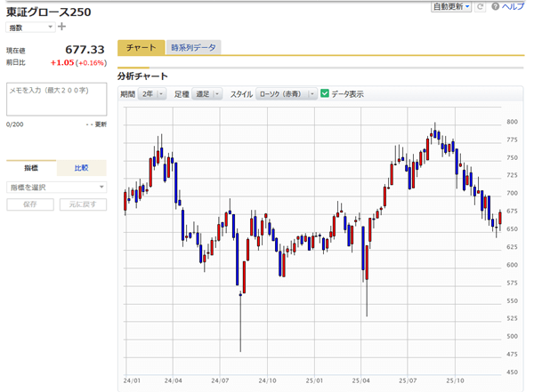Switch to the チャート tab
The height and width of the screenshot is (392, 534).
click(x=141, y=48)
